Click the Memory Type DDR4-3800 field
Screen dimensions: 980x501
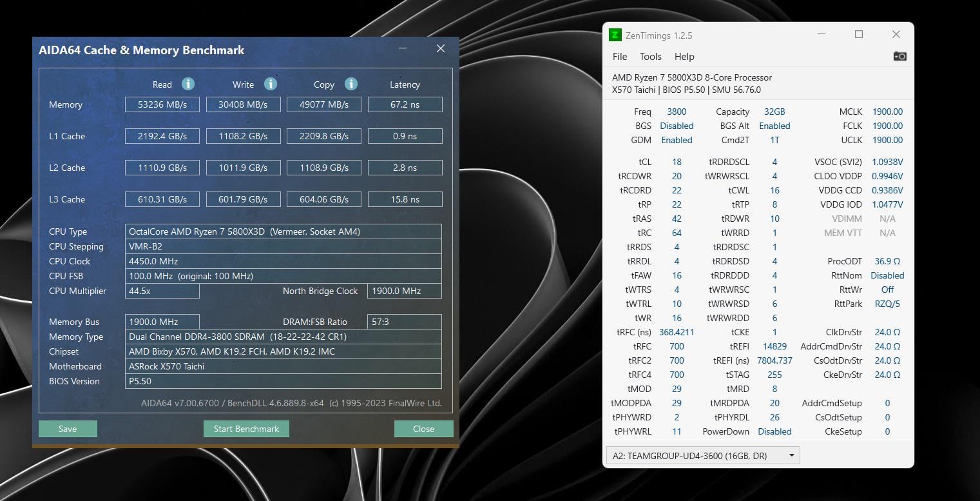[x=283, y=337]
